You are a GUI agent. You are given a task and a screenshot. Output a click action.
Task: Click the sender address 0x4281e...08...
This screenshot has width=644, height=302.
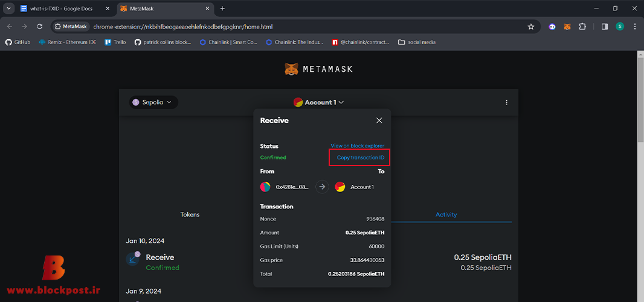(292, 187)
